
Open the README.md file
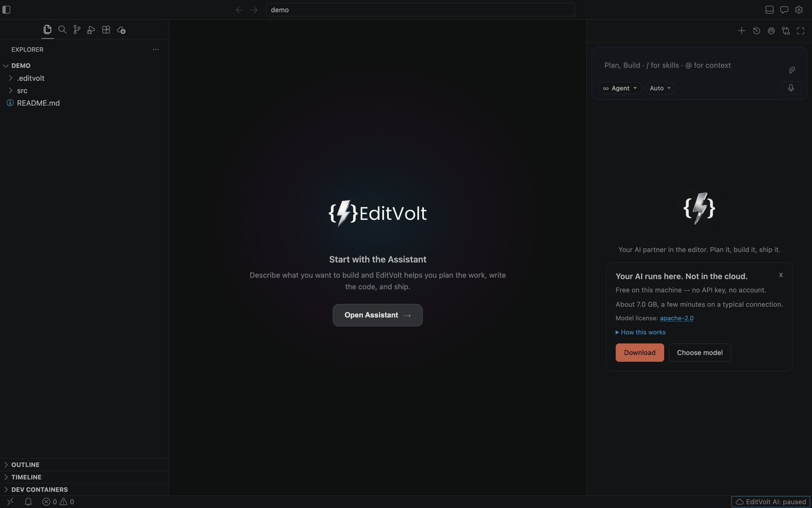pyautogui.click(x=84, y=103)
